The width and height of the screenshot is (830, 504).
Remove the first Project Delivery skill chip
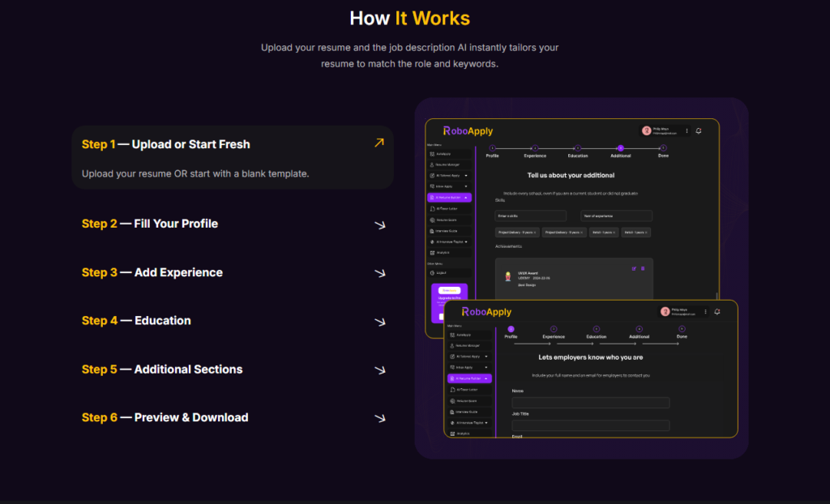point(535,233)
